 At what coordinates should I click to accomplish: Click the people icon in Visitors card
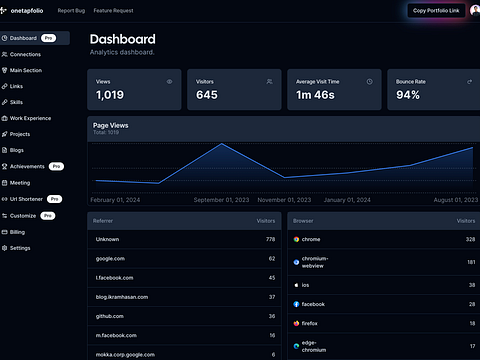pos(269,82)
